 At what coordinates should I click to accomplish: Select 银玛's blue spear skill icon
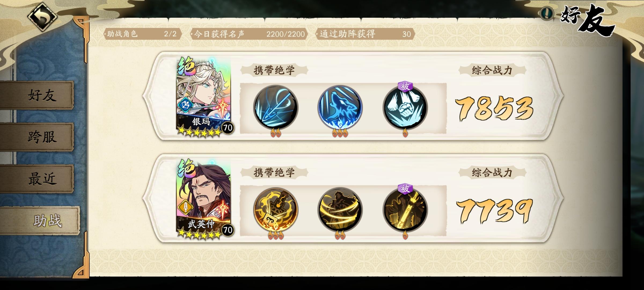276,107
